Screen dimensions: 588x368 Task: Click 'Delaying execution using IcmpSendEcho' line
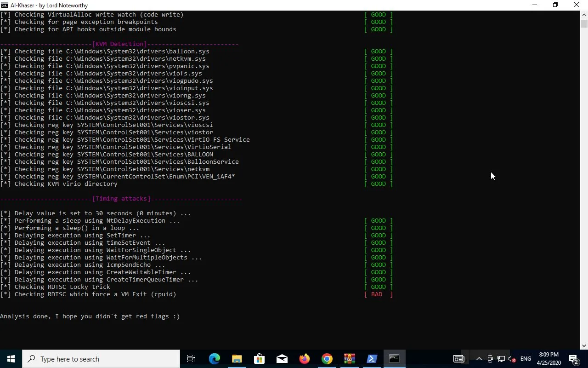click(83, 265)
